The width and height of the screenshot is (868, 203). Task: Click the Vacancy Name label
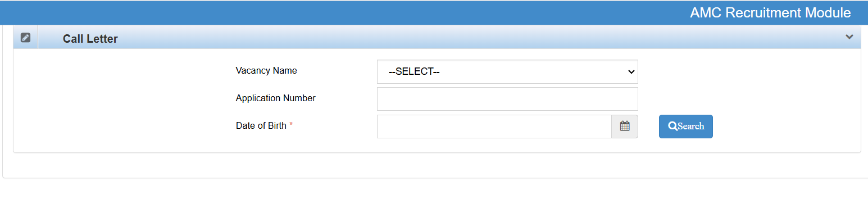[266, 71]
